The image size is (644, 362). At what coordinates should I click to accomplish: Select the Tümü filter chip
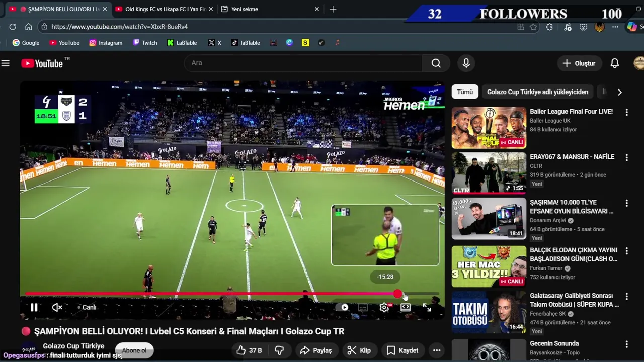point(465,92)
